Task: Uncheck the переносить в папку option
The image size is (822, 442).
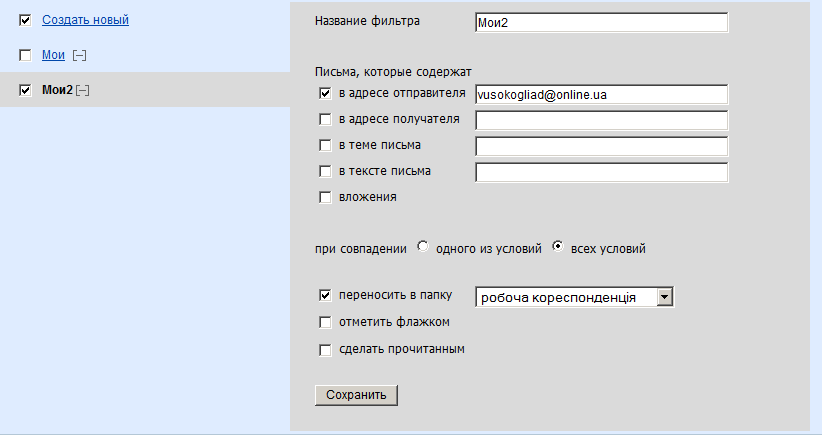Action: [x=325, y=295]
